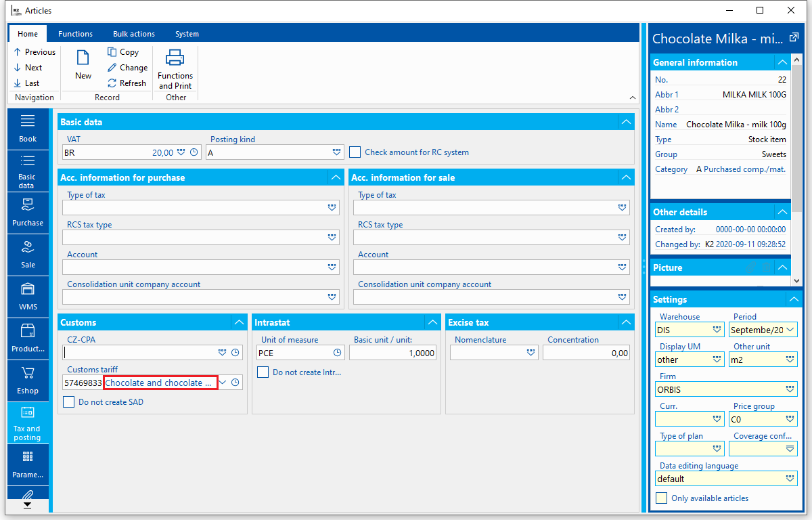Open the Warehouse DIS dropdown
812x520 pixels.
point(717,330)
